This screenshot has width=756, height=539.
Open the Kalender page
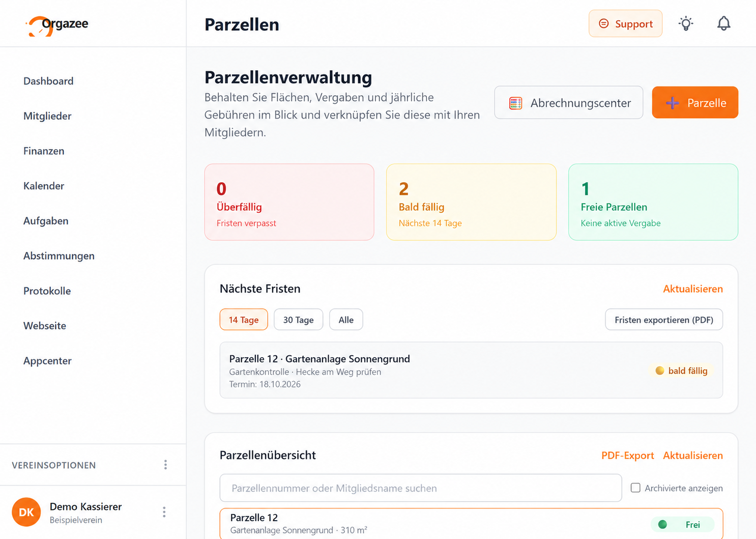coord(44,186)
